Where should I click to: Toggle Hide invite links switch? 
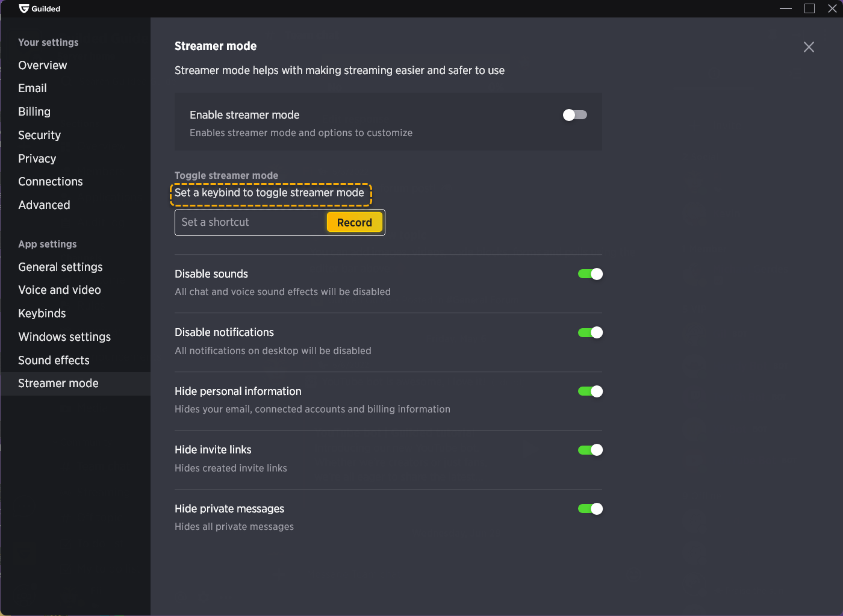click(x=590, y=450)
